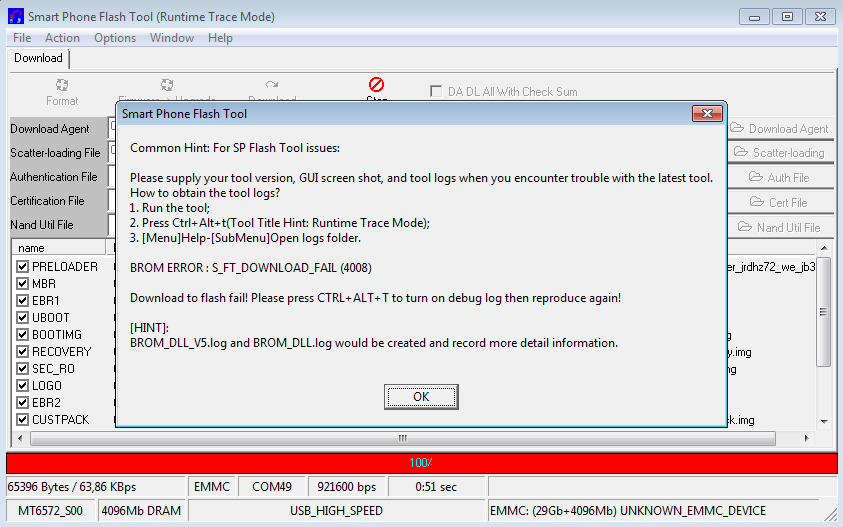Click the OK button in the error dialog
This screenshot has height=527, width=843.
coord(421,397)
